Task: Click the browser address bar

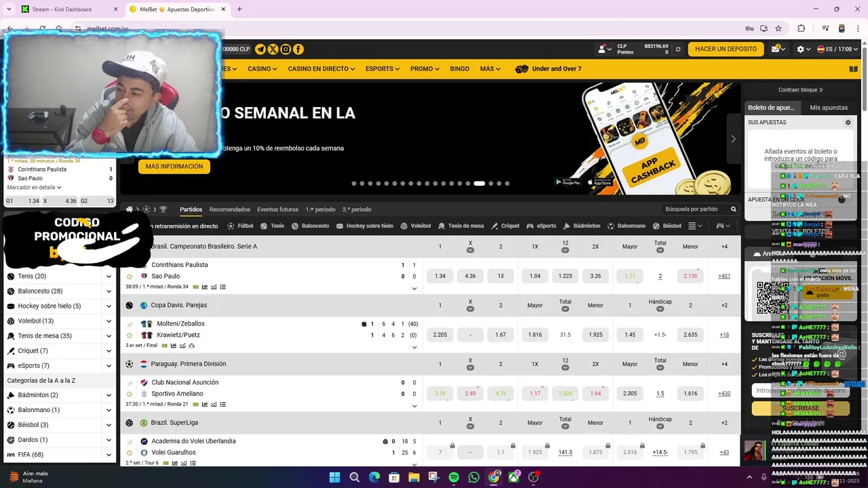Action: tap(407, 28)
